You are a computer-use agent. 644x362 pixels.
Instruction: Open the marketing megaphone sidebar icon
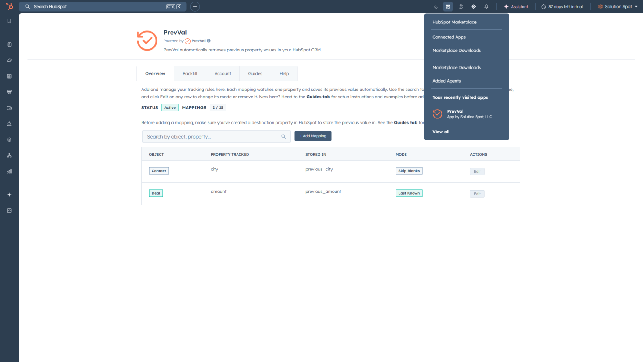9,60
